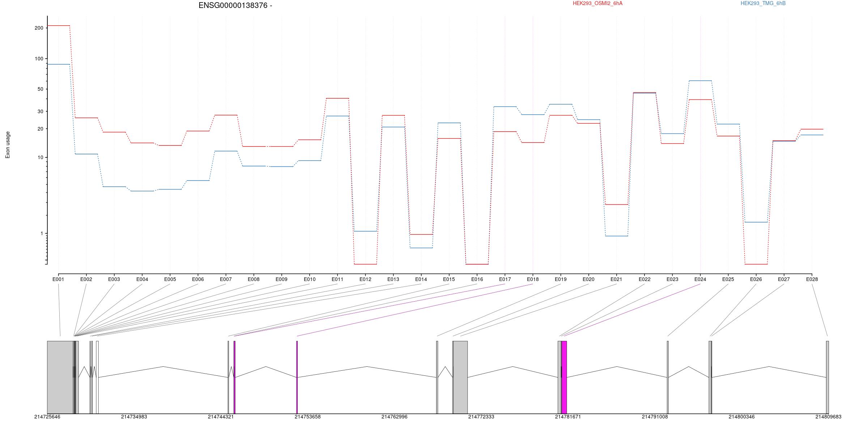Screen dimensions: 868x434
Task: Click the exon label E024
Action: point(700,279)
